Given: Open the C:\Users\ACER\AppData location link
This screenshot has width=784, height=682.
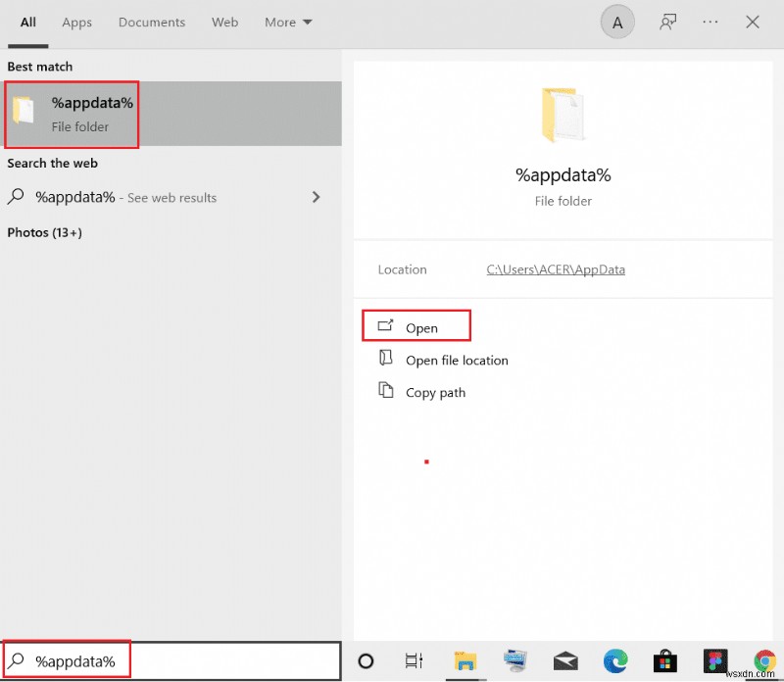Looking at the screenshot, I should 555,269.
